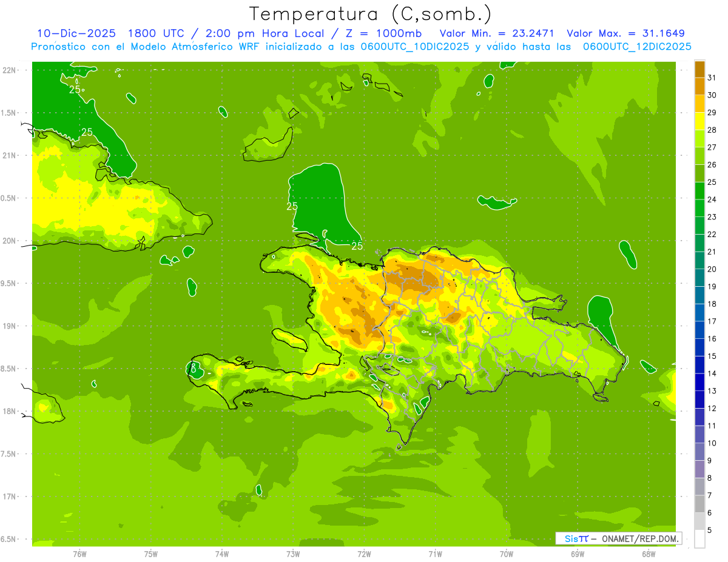Screen dimensions: 728x562
Task: Select the 'Z = 1000mb' level text
Action: [385, 33]
